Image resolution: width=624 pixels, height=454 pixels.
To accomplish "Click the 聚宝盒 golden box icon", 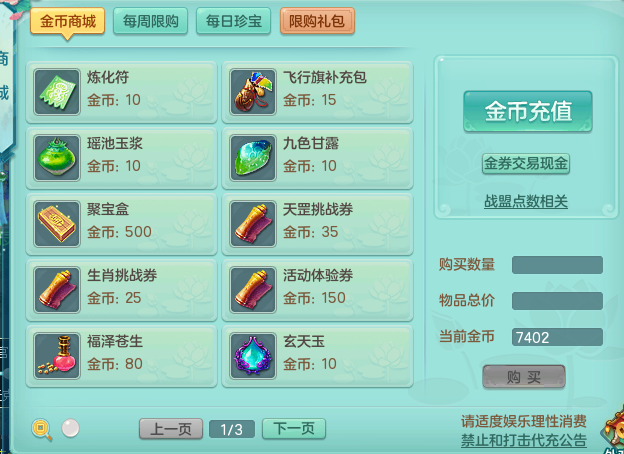I will tap(57, 224).
